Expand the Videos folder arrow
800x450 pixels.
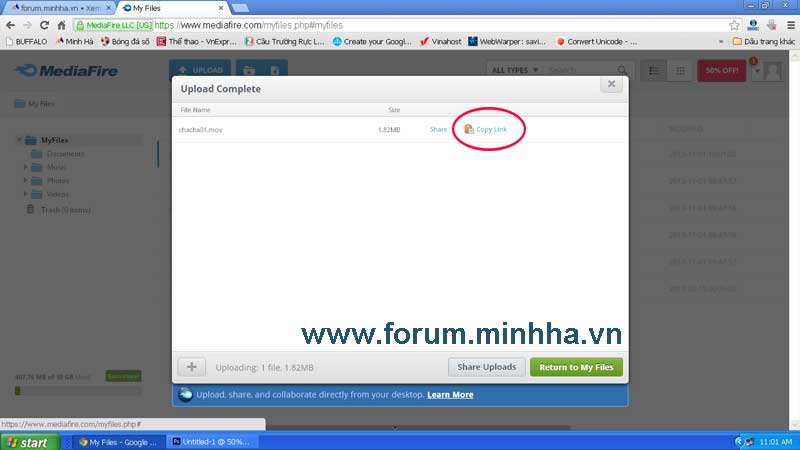tap(25, 194)
